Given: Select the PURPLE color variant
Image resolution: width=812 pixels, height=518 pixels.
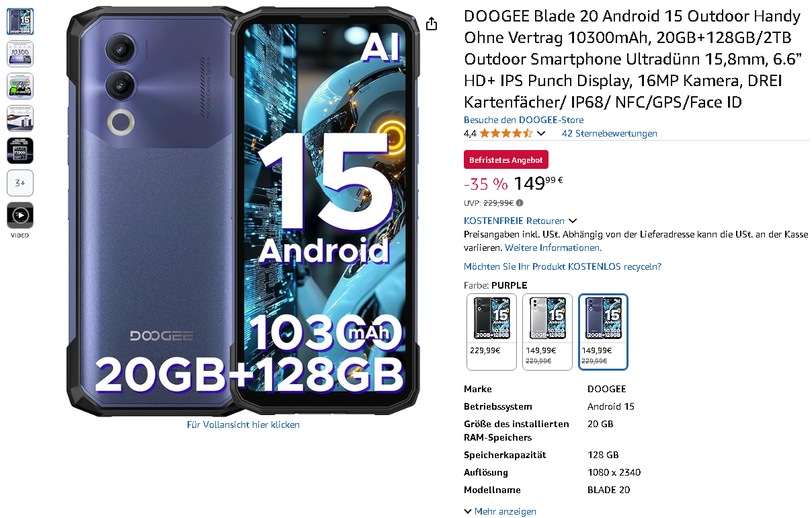Looking at the screenshot, I should pos(603,332).
